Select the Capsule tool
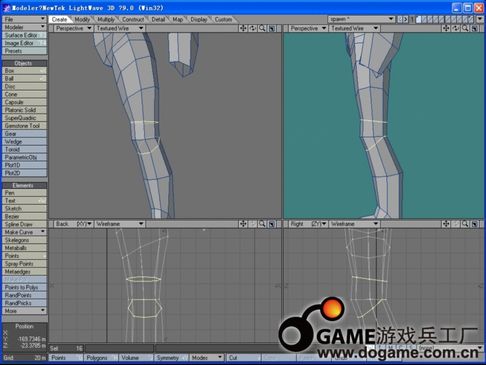Viewport: 486px width, 365px height. pos(24,102)
